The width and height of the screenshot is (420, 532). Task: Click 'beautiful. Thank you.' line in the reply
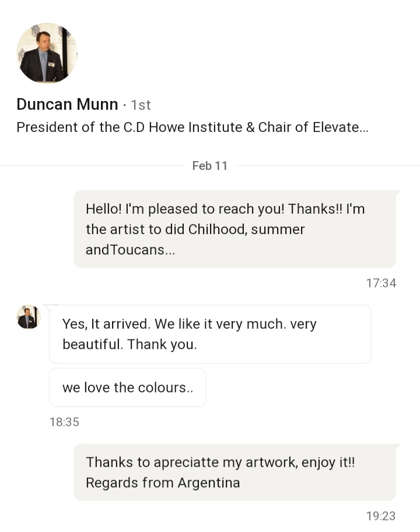(129, 345)
